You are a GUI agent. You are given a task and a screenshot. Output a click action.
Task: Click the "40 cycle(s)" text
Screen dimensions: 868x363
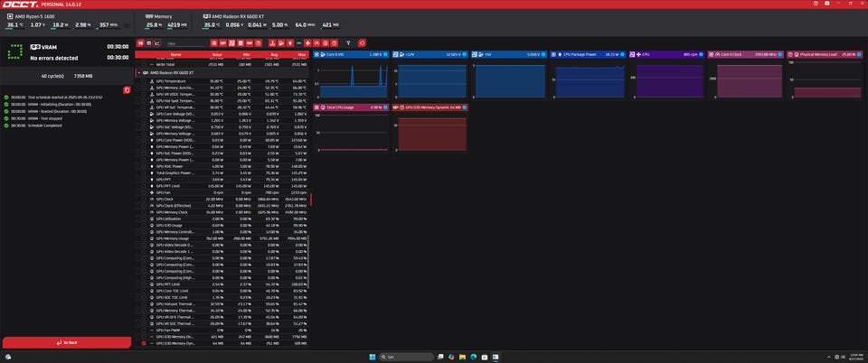coord(52,76)
